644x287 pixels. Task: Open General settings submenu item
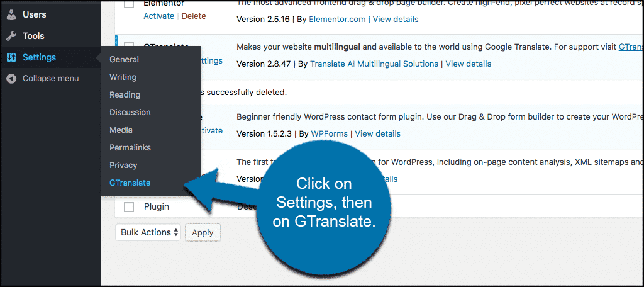tap(124, 60)
